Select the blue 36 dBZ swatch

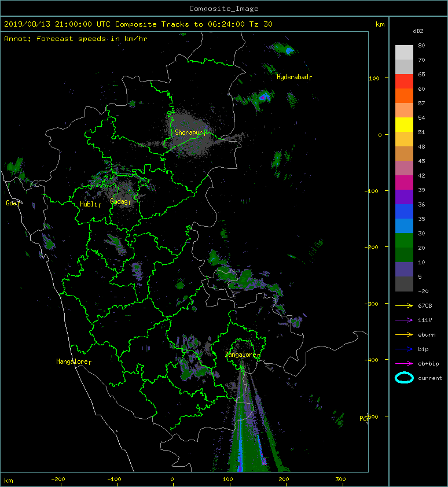[x=404, y=211]
